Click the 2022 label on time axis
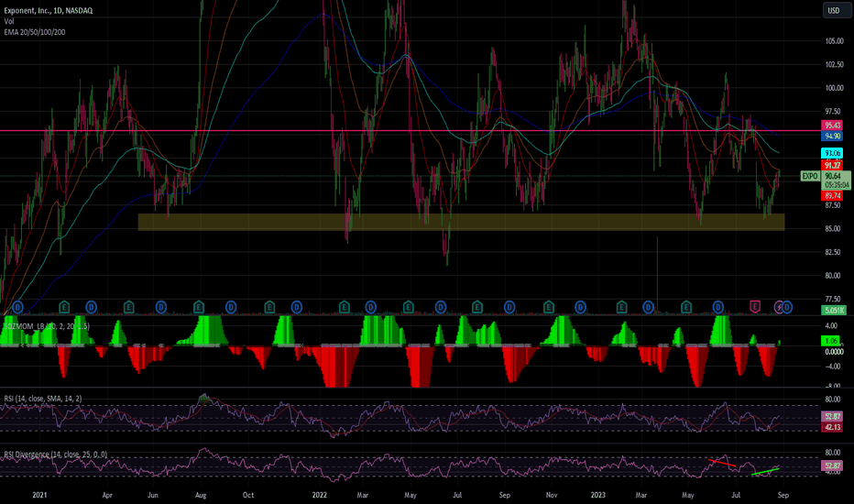Image resolution: width=854 pixels, height=504 pixels. [319, 495]
